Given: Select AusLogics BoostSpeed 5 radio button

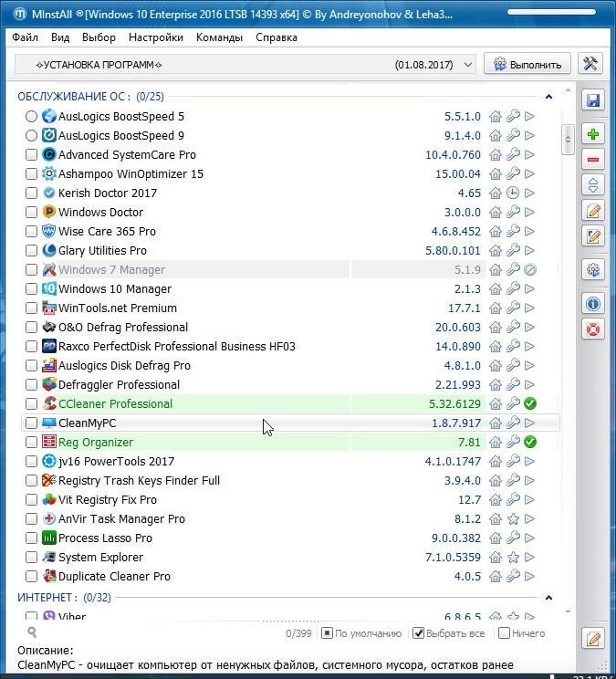Looking at the screenshot, I should (31, 117).
